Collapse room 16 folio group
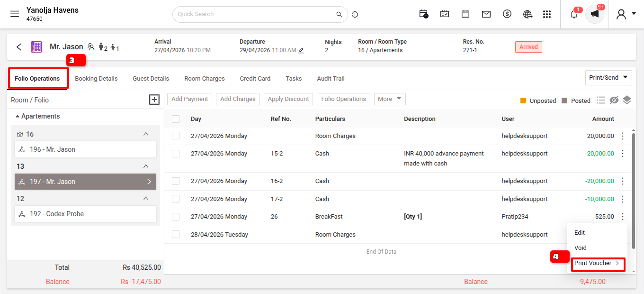The image size is (644, 294). (146, 134)
